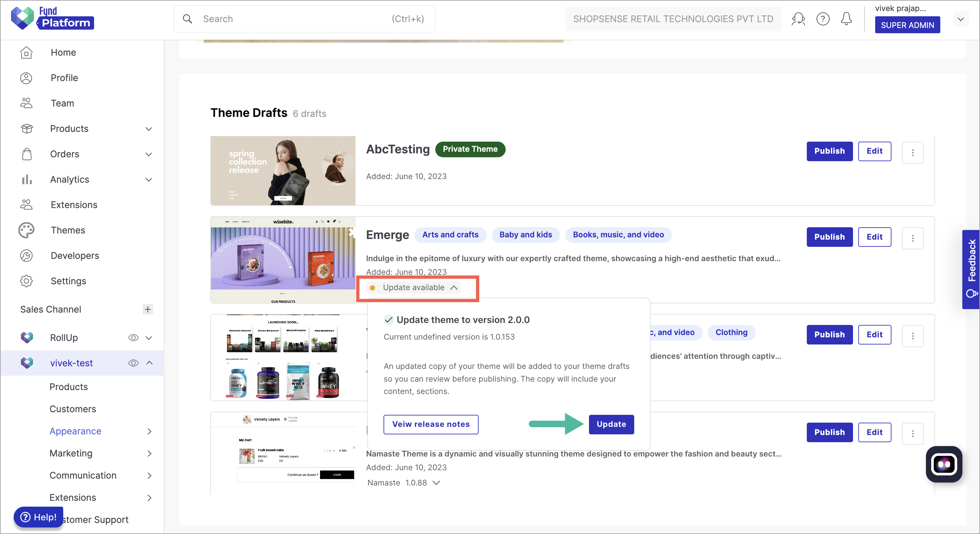Edit the Emerge theme
The height and width of the screenshot is (534, 980).
[x=874, y=237]
